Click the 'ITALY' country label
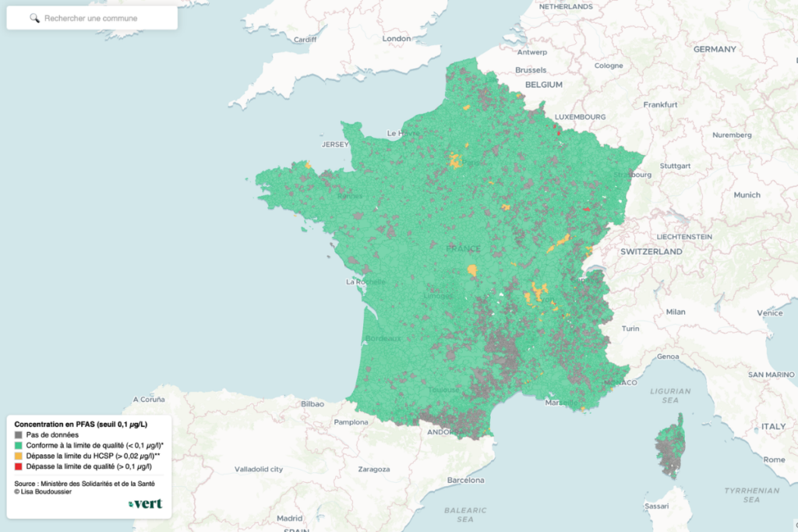 click(774, 427)
